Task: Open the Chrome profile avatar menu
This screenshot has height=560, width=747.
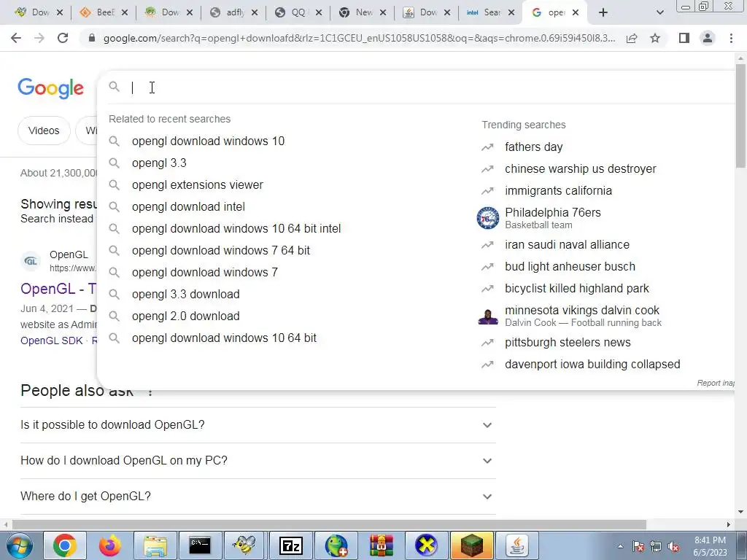Action: tap(708, 38)
